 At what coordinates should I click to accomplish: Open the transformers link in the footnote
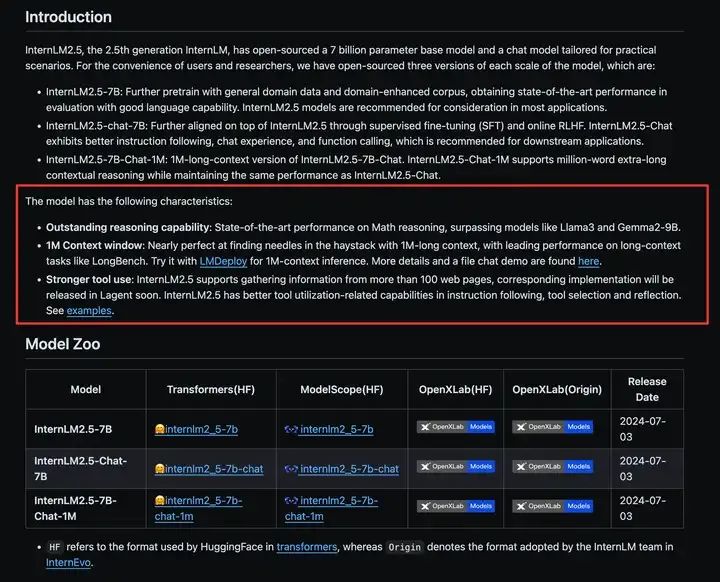pyautogui.click(x=307, y=547)
